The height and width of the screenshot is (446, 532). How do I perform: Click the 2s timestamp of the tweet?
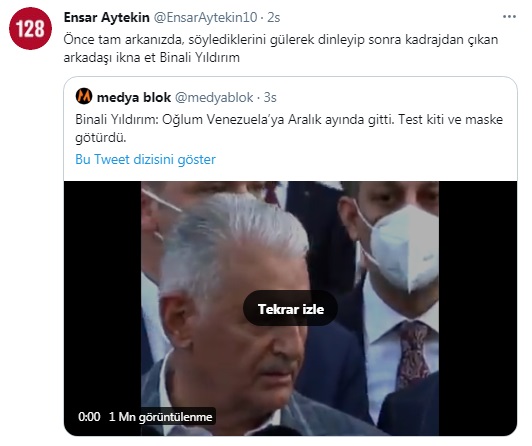[273, 17]
